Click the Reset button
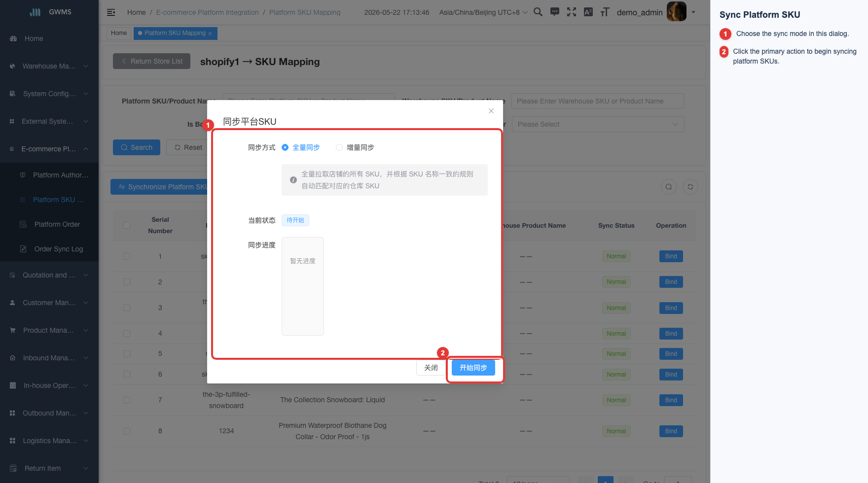868x483 pixels. tap(188, 147)
